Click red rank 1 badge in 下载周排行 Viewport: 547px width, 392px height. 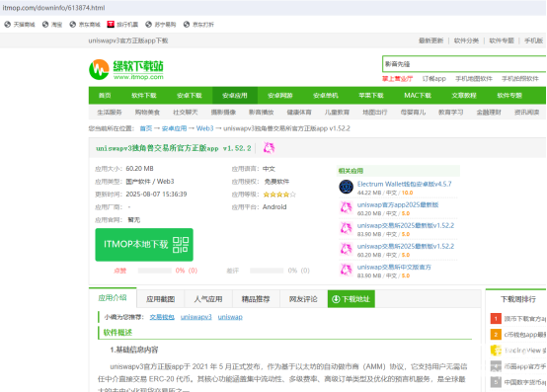coord(496,318)
